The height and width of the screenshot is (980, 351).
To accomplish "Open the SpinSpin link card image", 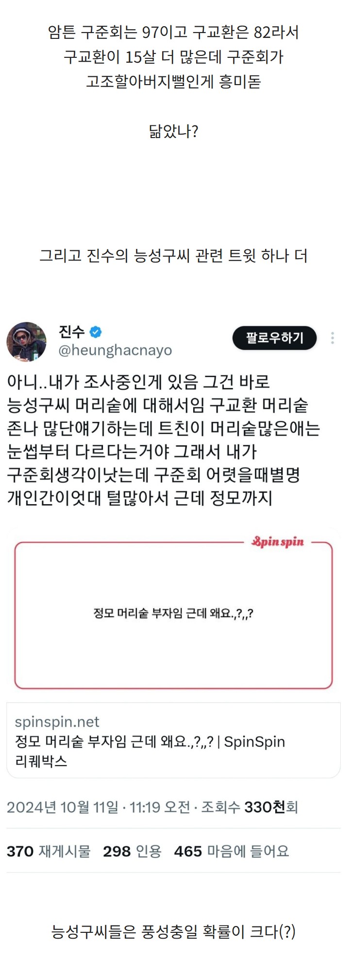I will click(173, 614).
